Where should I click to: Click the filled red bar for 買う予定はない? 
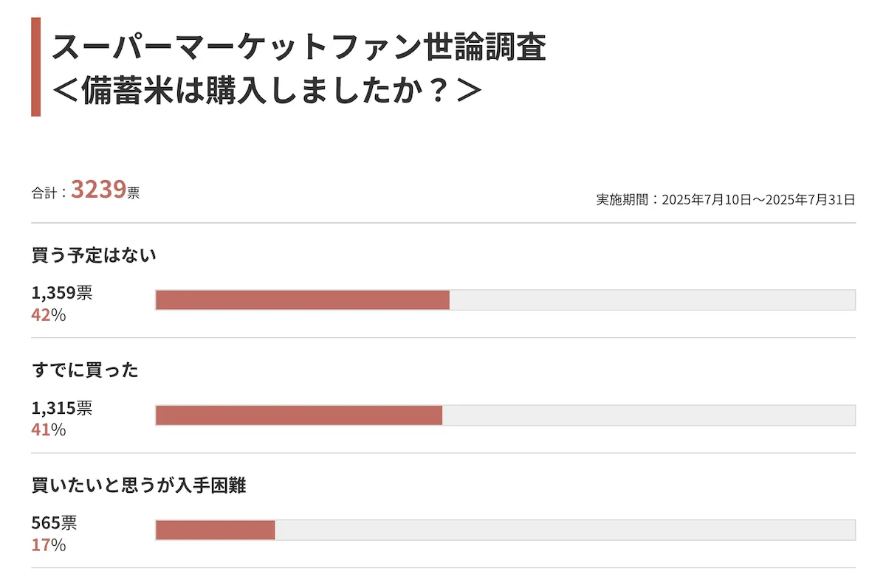pos(302,300)
